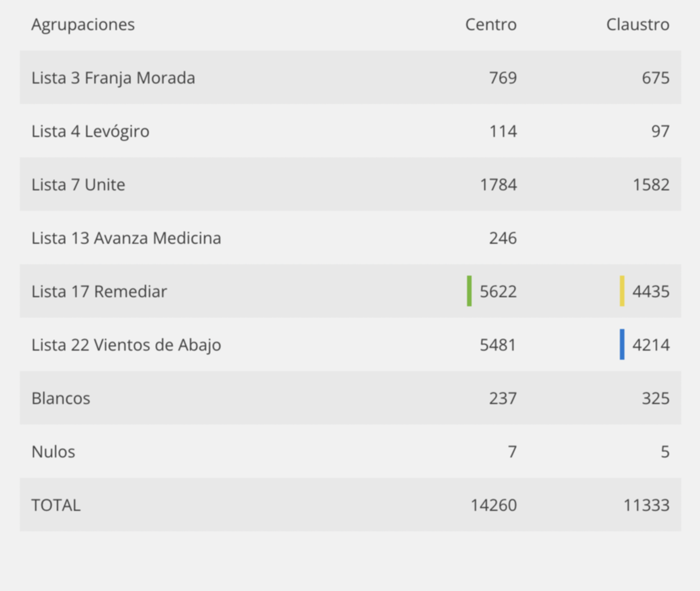Click the green marker beside 5622

[469, 291]
